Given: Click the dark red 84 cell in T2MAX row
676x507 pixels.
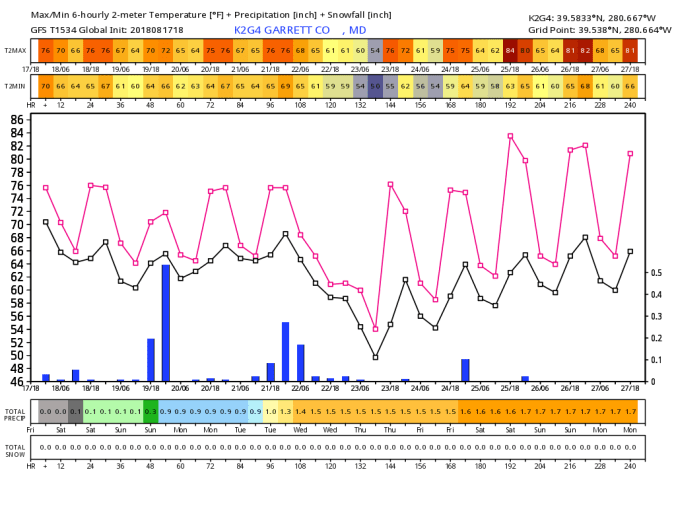Looking at the screenshot, I should 510,50.
